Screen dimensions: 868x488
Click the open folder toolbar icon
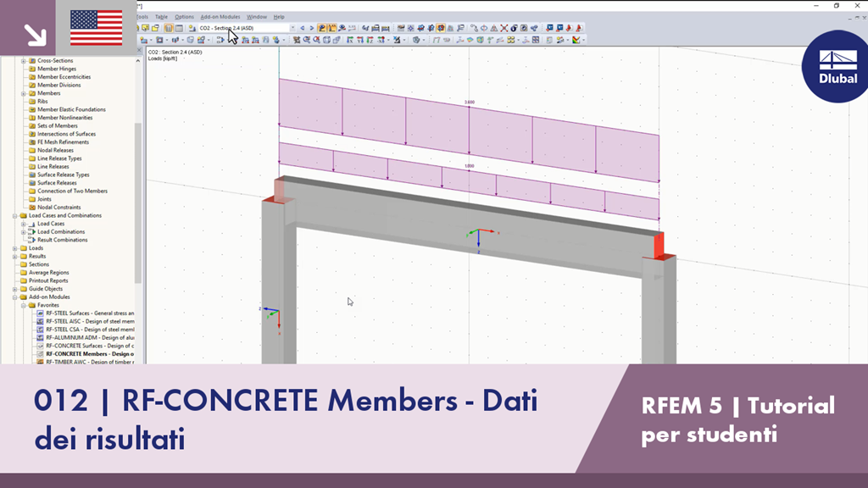[156, 28]
